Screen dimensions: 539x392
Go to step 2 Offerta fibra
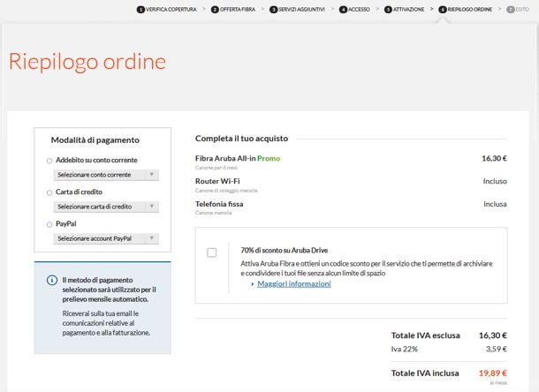pyautogui.click(x=233, y=10)
